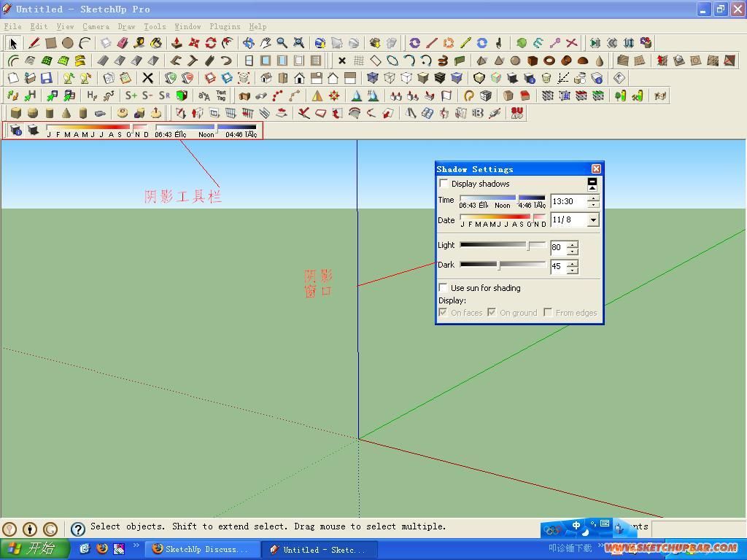Increase Light value with up arrow
Screen dimensions: 747x560
coord(573,244)
